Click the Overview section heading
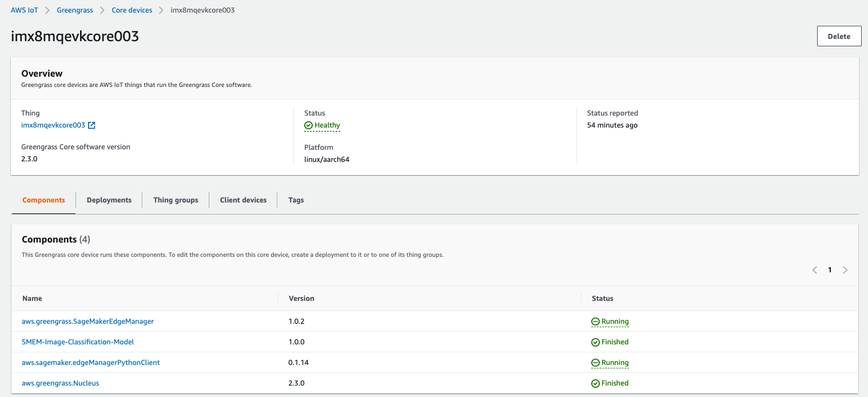 click(42, 73)
